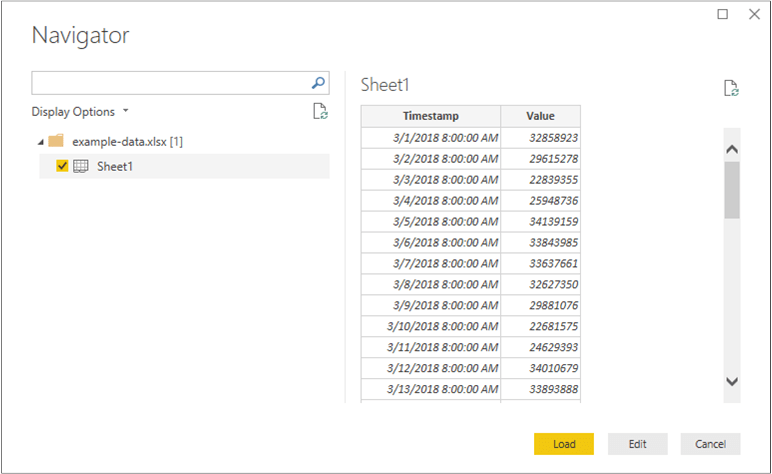
Task: Collapse the example-data.xlsx tree node
Action: [x=38, y=142]
